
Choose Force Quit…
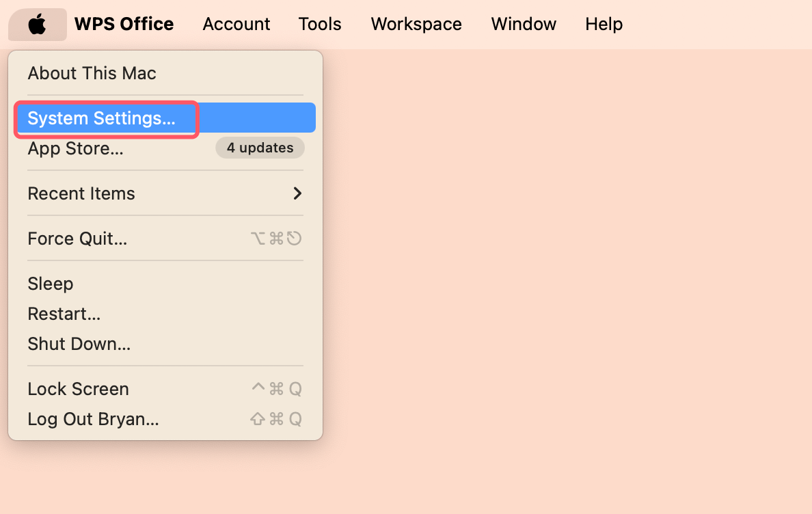[x=165, y=239]
